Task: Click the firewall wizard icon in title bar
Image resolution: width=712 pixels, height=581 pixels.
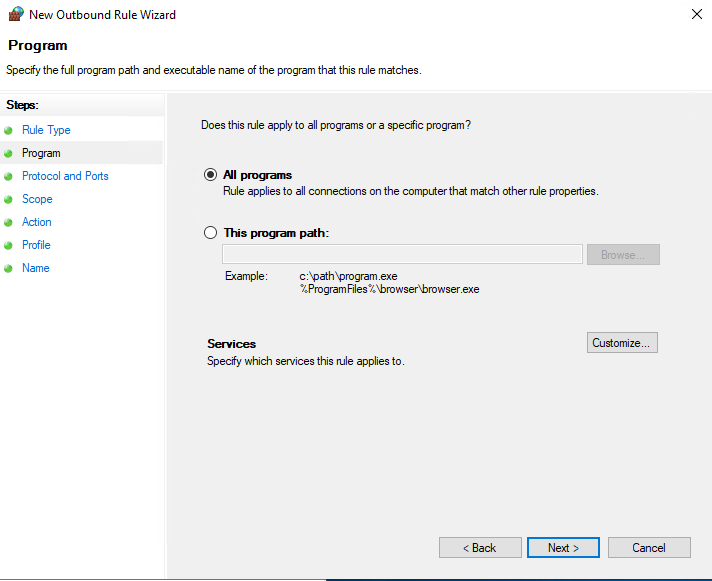Action: tap(15, 14)
